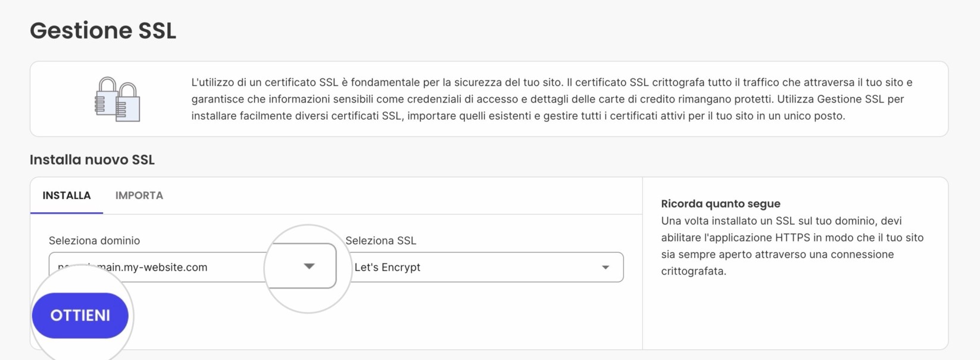The image size is (980, 360).
Task: Expand the Seleziona SSL dropdown arrow
Action: pos(606,268)
